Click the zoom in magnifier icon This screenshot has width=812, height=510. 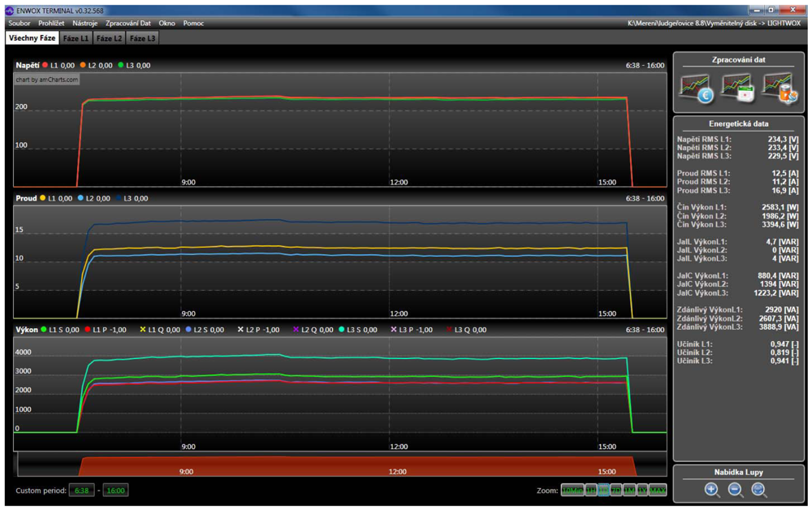(711, 490)
